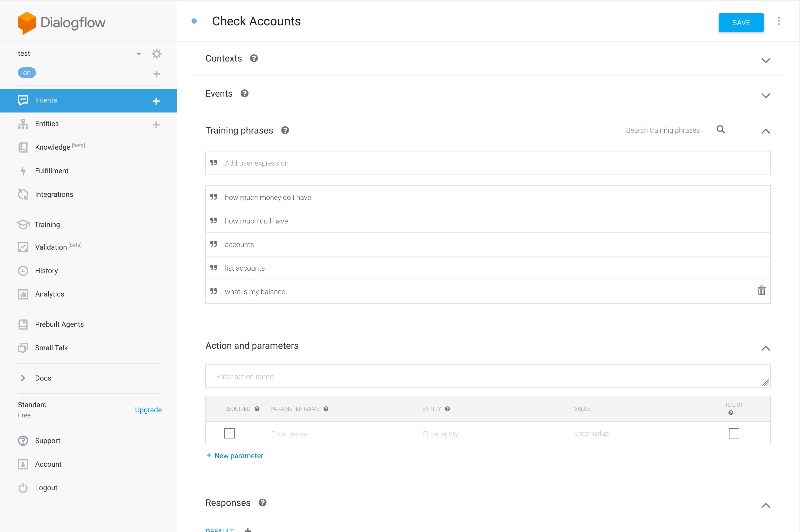The image size is (800, 532).
Task: Click the create intent plus icon
Action: 156,101
